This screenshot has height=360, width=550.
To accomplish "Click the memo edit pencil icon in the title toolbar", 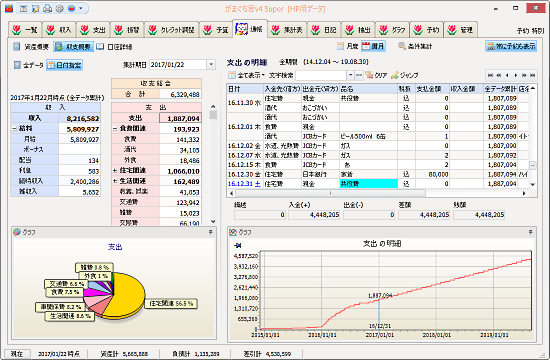I will pyautogui.click(x=35, y=9).
